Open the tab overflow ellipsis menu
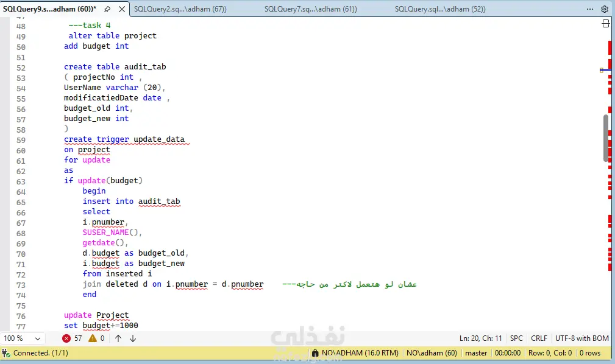Screen dimensions: 615x364 [590, 9]
